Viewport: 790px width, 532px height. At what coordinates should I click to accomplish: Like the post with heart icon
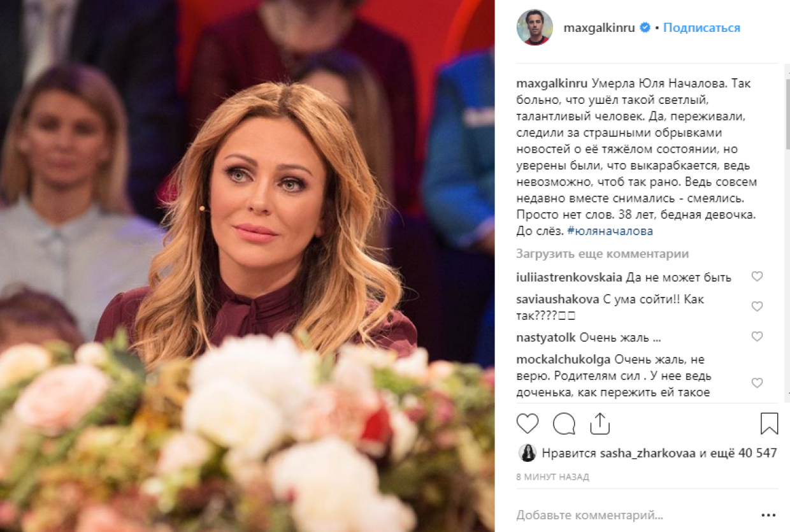click(x=528, y=424)
